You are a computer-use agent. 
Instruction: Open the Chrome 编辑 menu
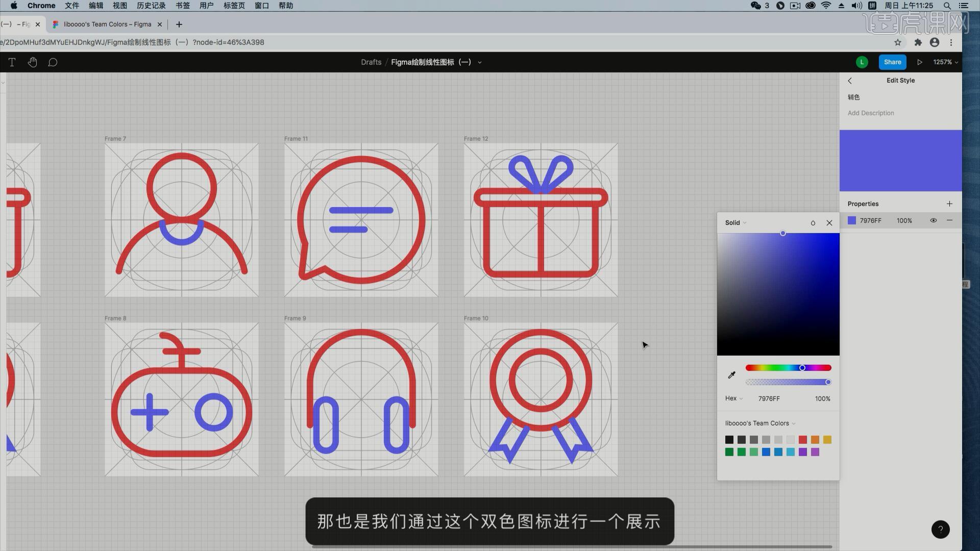pyautogui.click(x=96, y=6)
